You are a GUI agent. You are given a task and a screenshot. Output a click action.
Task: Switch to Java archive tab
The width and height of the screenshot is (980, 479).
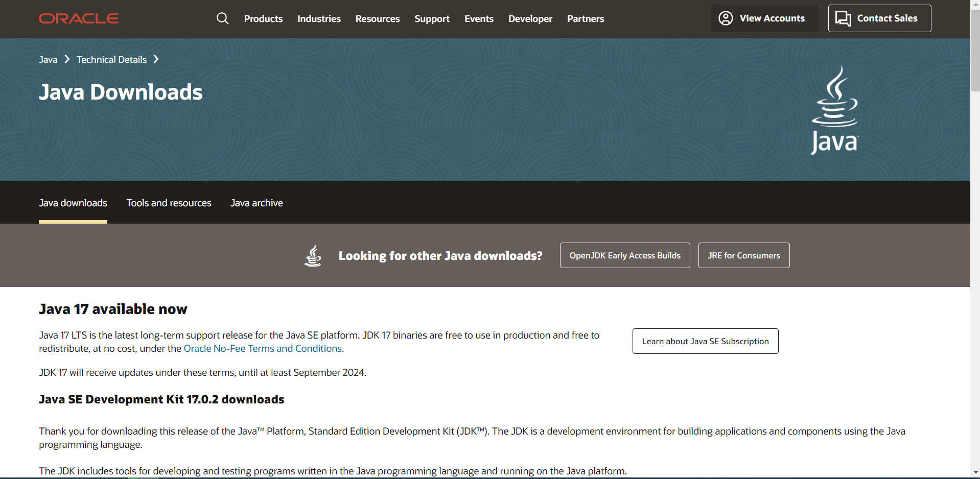click(x=256, y=203)
